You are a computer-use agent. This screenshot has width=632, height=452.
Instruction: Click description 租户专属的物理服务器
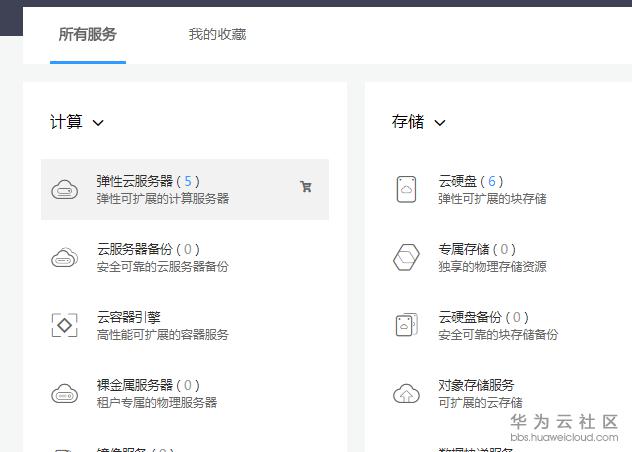click(157, 402)
